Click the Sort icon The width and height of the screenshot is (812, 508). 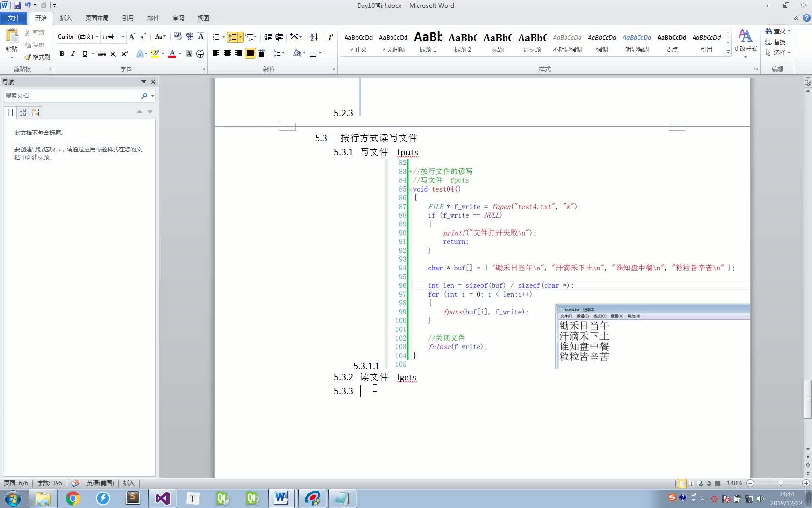[314, 37]
